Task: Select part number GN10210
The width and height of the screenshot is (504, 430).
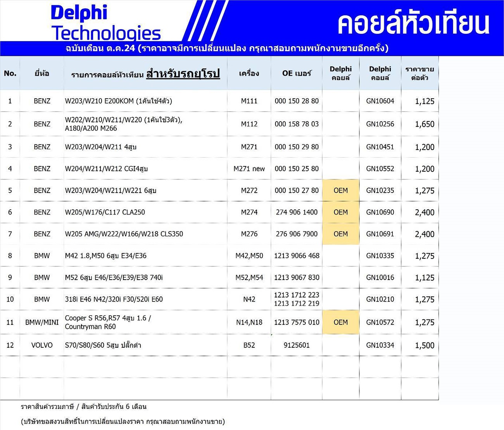Action: click(380, 299)
